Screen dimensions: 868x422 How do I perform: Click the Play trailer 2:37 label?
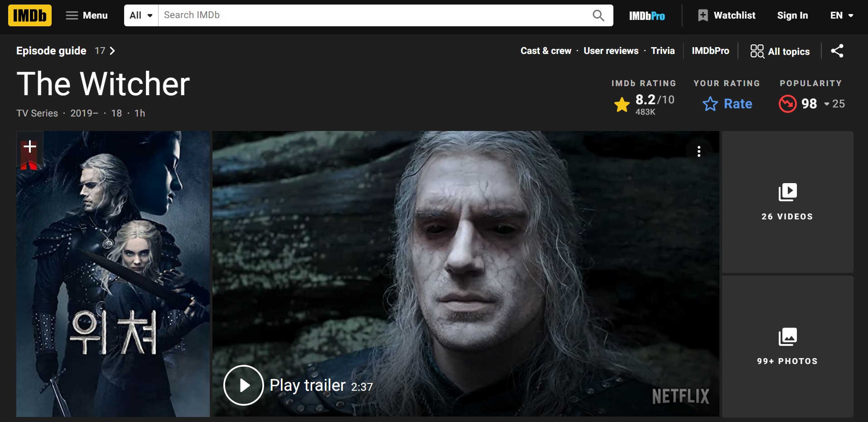[x=321, y=386]
